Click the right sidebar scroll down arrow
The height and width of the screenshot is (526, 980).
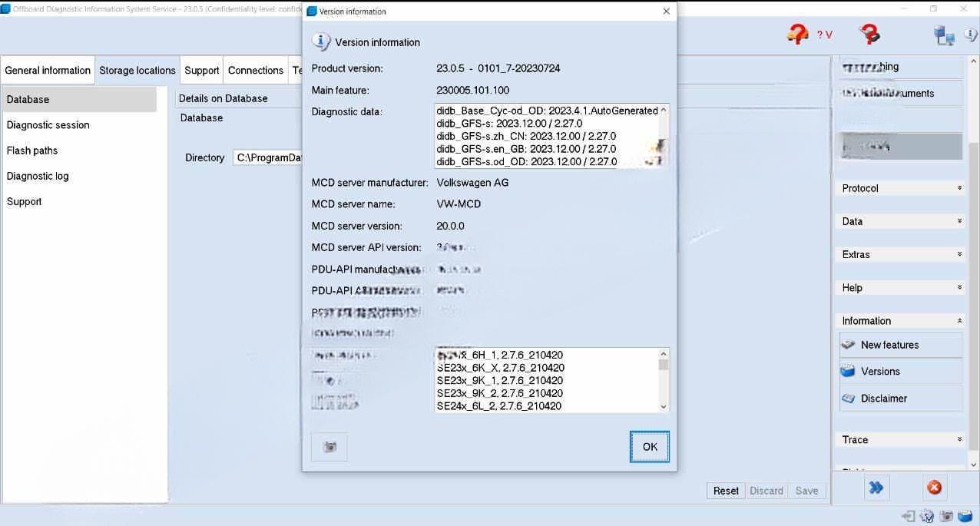coord(974,464)
